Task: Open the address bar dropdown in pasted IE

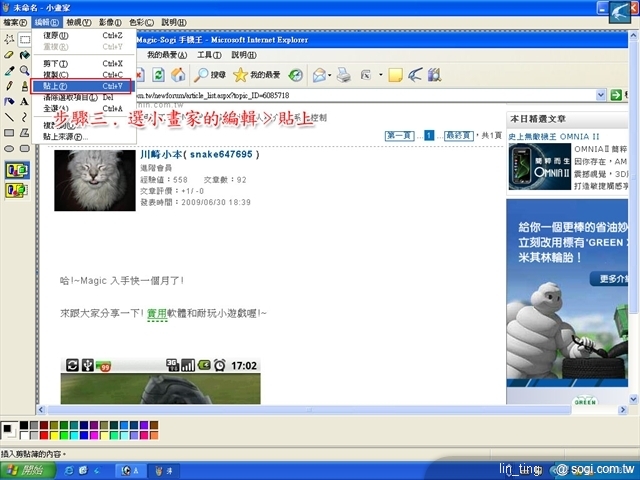Action: click(601, 95)
